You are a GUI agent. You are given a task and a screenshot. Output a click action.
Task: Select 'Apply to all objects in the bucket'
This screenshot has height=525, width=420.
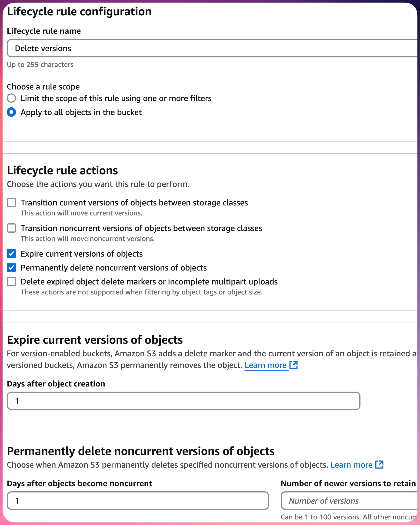pos(11,112)
